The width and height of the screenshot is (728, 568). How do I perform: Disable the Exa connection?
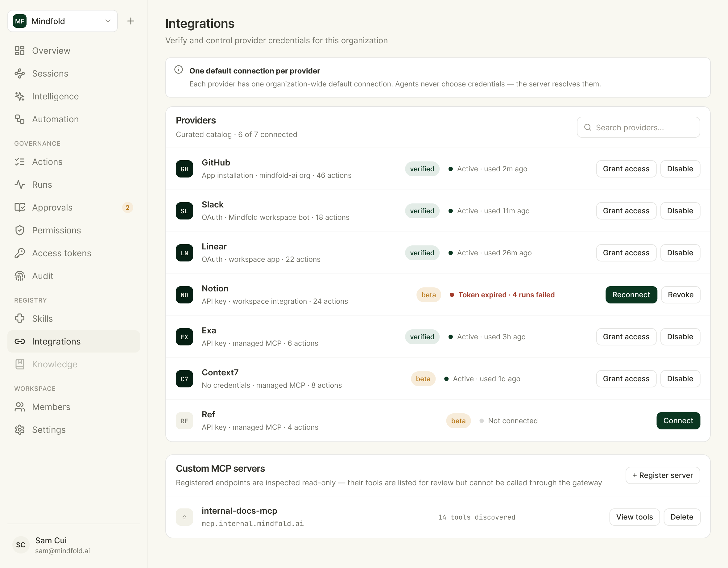680,337
